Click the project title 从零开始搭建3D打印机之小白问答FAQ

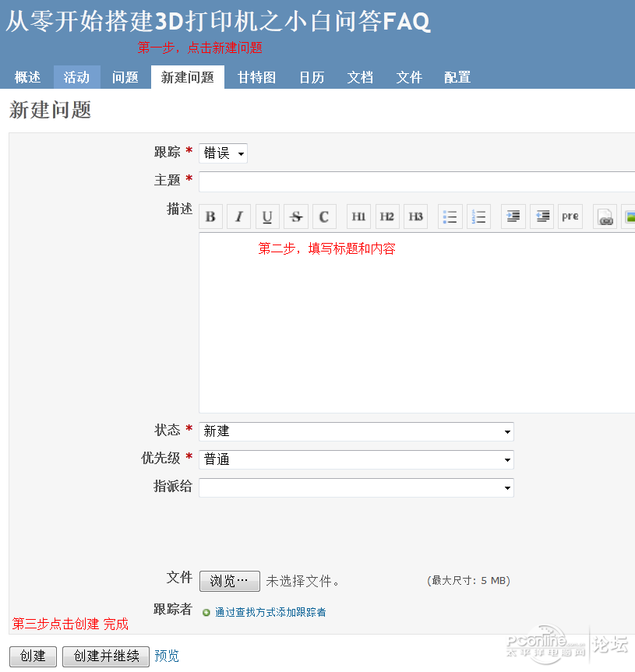218,22
